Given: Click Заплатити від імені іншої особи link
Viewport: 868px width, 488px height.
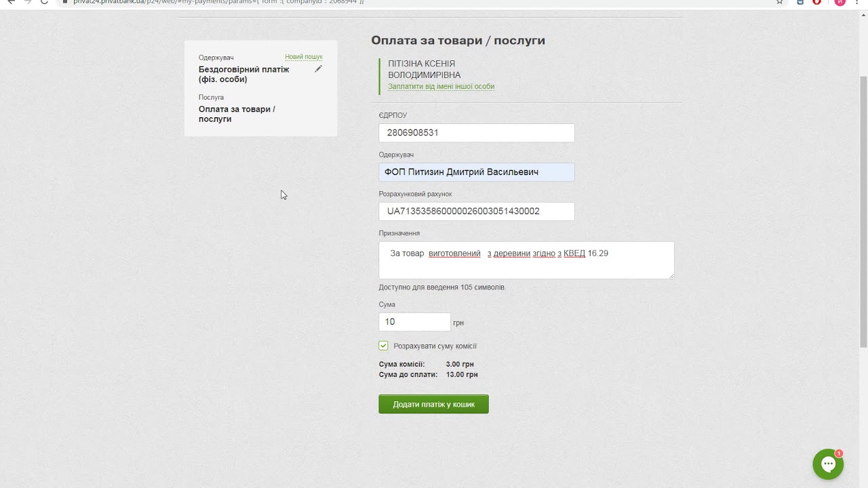Looking at the screenshot, I should tap(441, 87).
